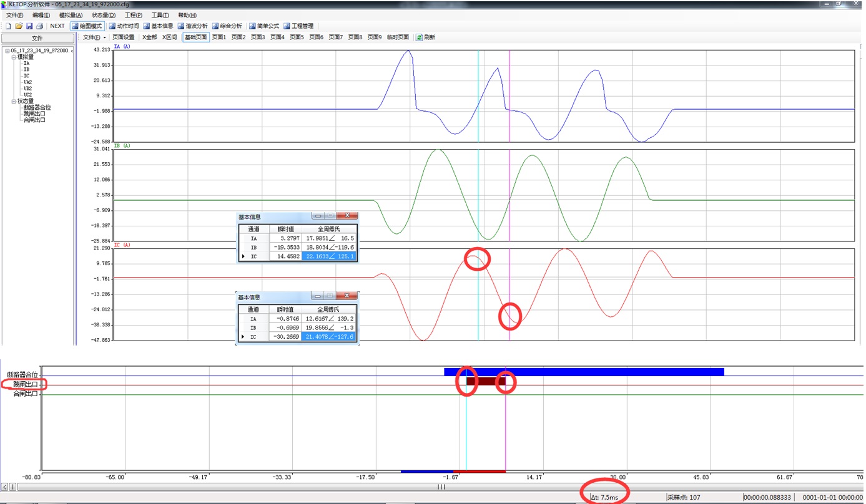Image resolution: width=866 pixels, height=504 pixels.
Task: Click the Save disk toolbar icon
Action: tap(29, 26)
